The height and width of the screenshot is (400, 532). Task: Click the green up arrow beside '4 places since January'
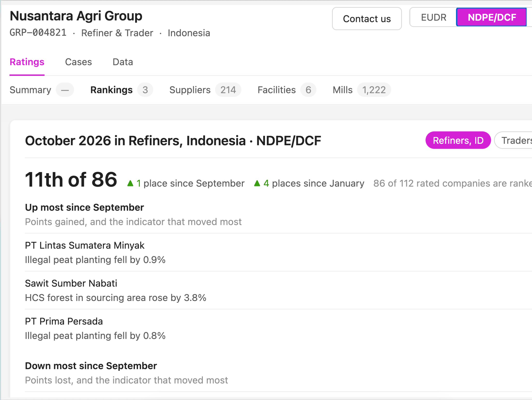(x=257, y=183)
